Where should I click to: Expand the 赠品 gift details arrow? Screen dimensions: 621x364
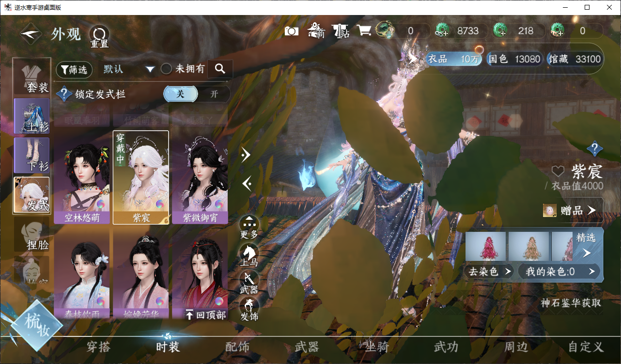591,210
